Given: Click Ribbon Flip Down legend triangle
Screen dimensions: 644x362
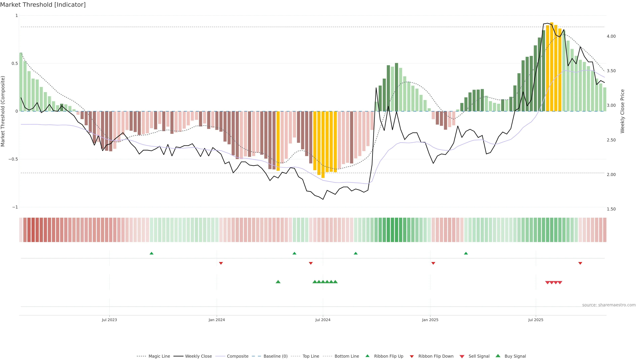Looking at the screenshot, I should click(412, 356).
